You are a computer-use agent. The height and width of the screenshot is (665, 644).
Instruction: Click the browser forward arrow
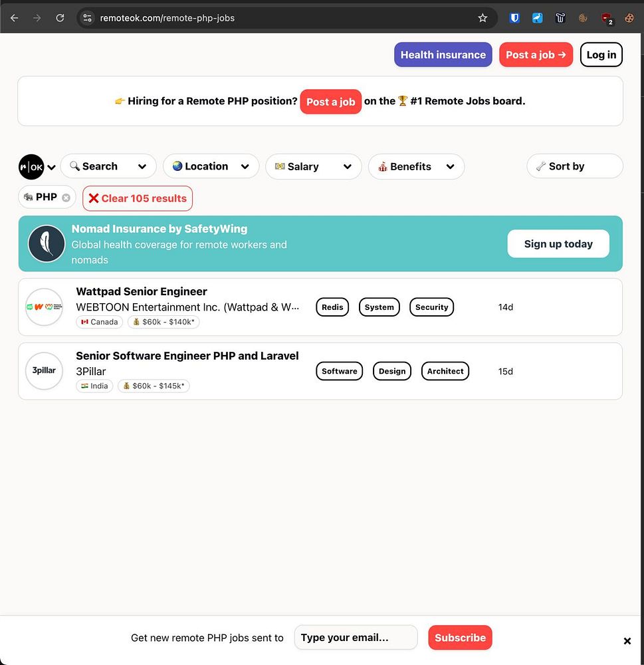37,18
